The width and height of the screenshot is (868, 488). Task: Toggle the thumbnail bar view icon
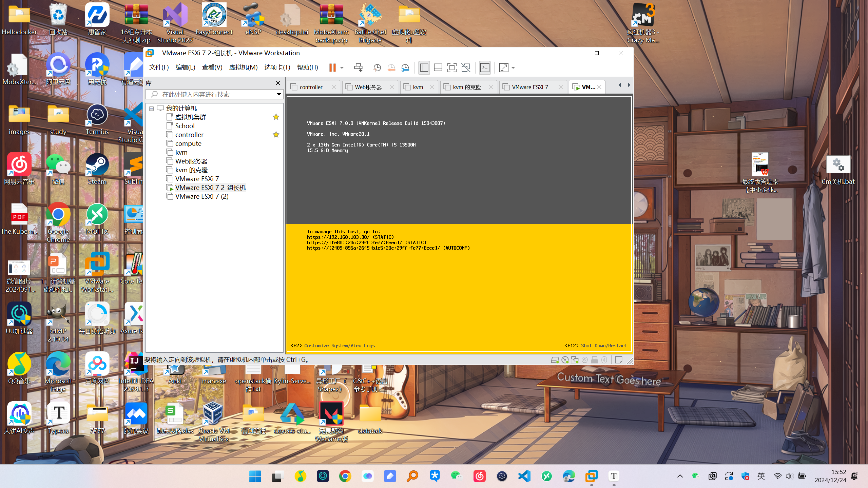point(438,68)
